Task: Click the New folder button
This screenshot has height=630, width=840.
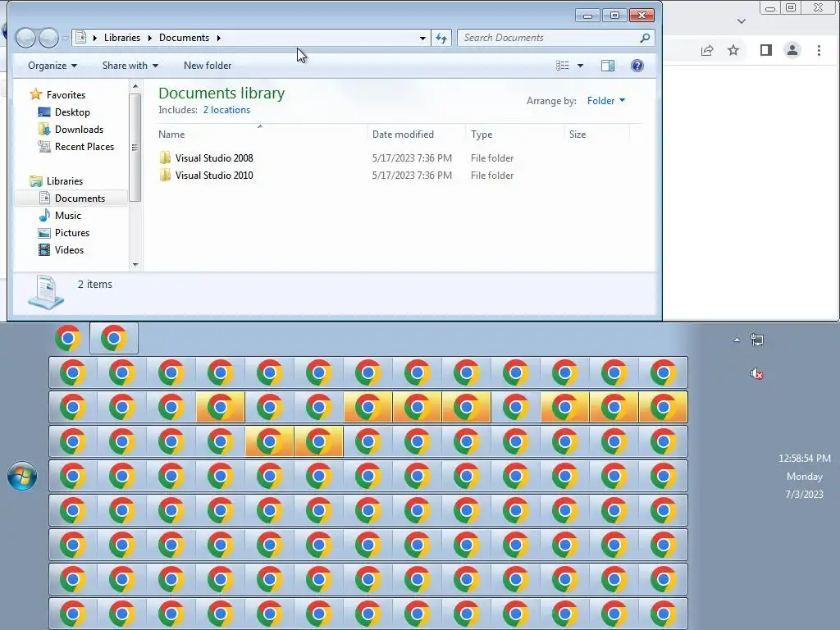Action: tap(208, 66)
